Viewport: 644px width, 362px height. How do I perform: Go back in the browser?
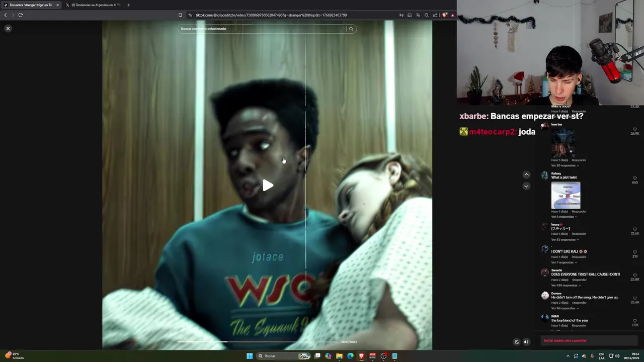pyautogui.click(x=6, y=15)
